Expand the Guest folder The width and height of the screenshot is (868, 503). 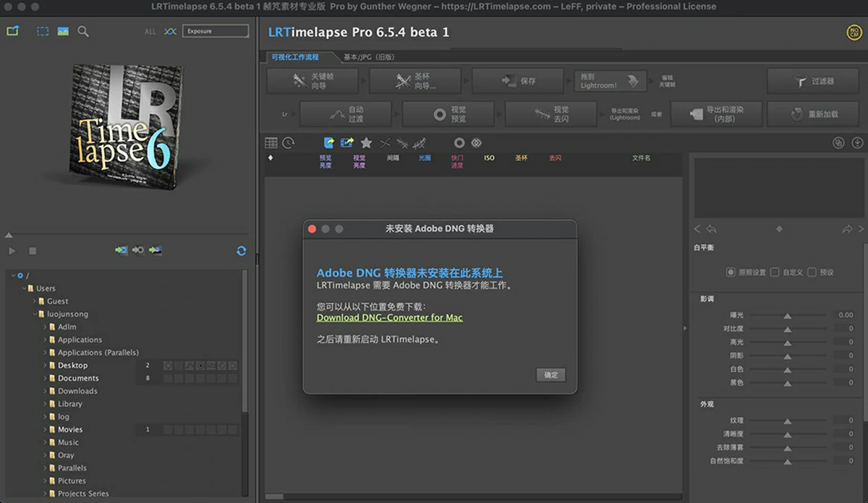click(x=34, y=301)
